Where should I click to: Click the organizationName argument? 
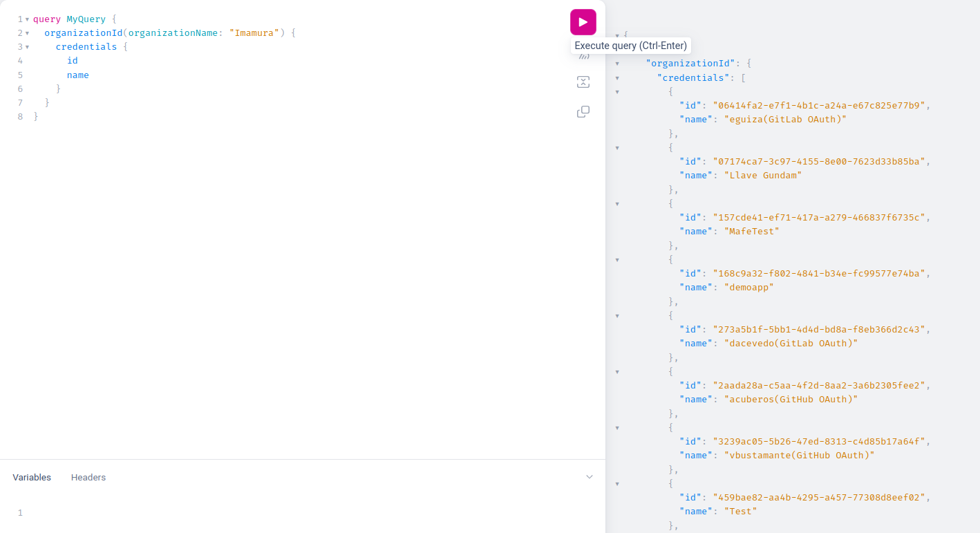[173, 32]
